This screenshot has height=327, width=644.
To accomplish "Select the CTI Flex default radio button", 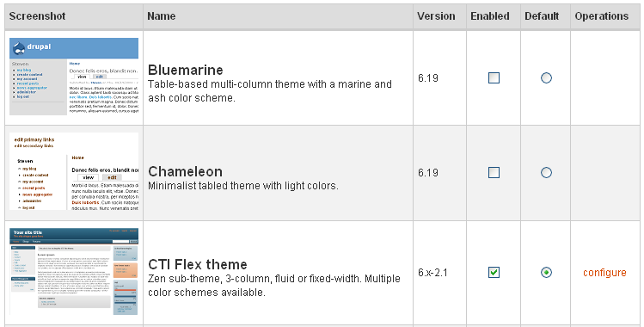I will (x=546, y=273).
